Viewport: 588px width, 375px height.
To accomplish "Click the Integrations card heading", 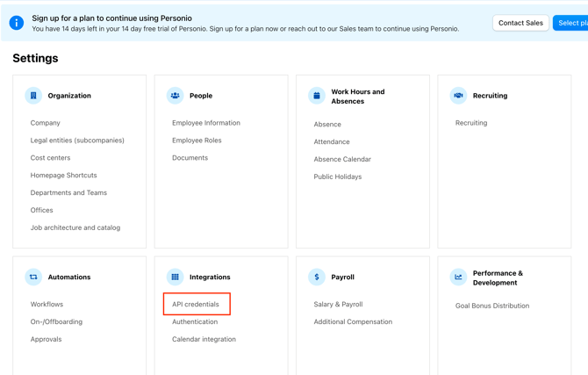I will point(210,277).
